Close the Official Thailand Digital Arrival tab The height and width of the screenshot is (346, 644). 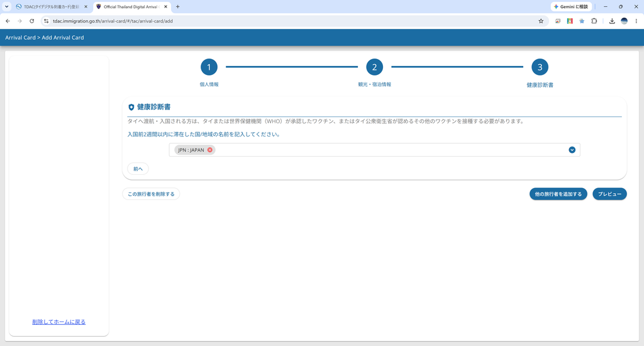tap(165, 6)
